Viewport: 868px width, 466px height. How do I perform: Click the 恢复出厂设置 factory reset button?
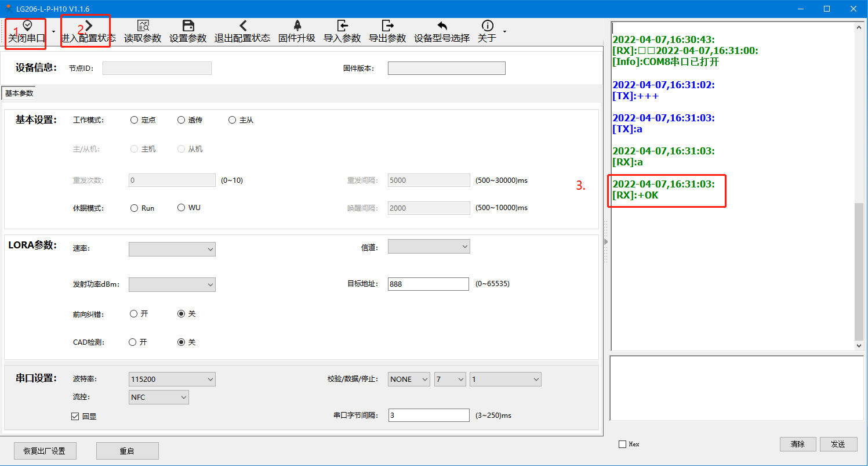[x=45, y=451]
